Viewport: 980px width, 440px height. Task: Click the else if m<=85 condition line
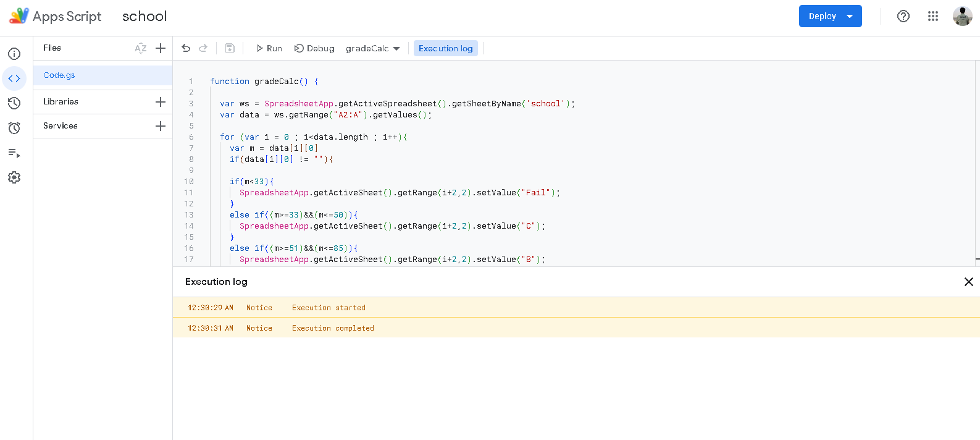pyautogui.click(x=294, y=248)
